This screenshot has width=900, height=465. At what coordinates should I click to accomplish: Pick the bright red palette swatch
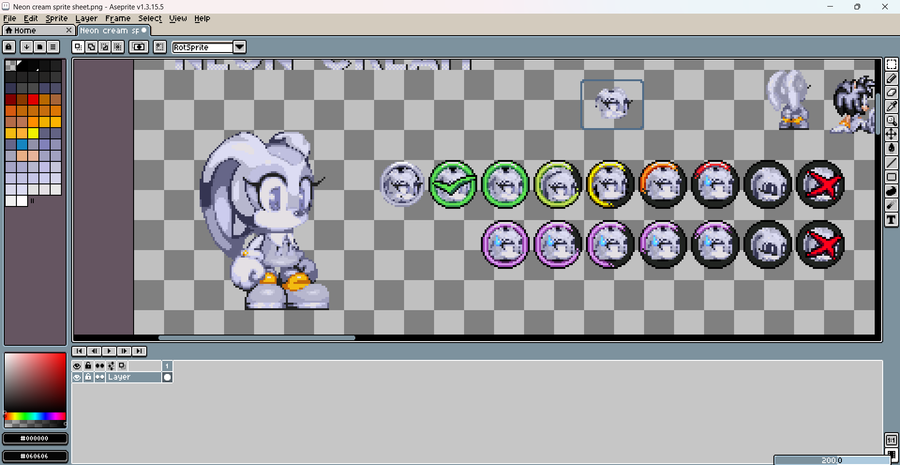click(x=33, y=99)
